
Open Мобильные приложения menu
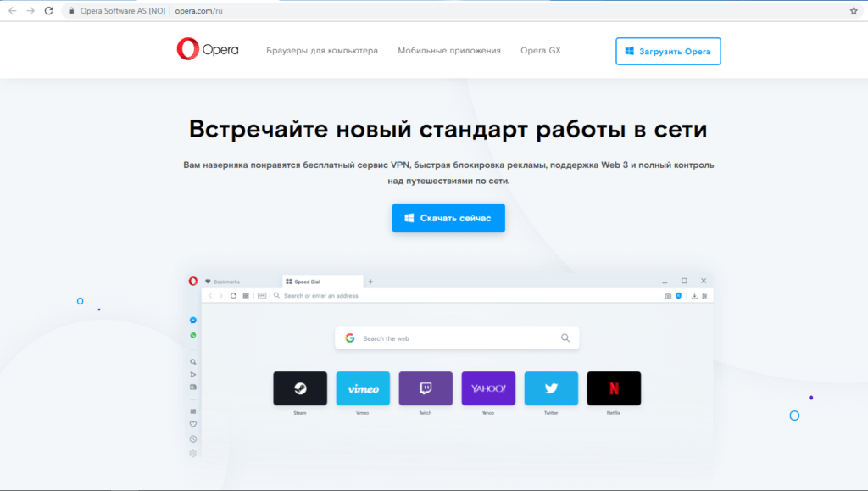449,50
